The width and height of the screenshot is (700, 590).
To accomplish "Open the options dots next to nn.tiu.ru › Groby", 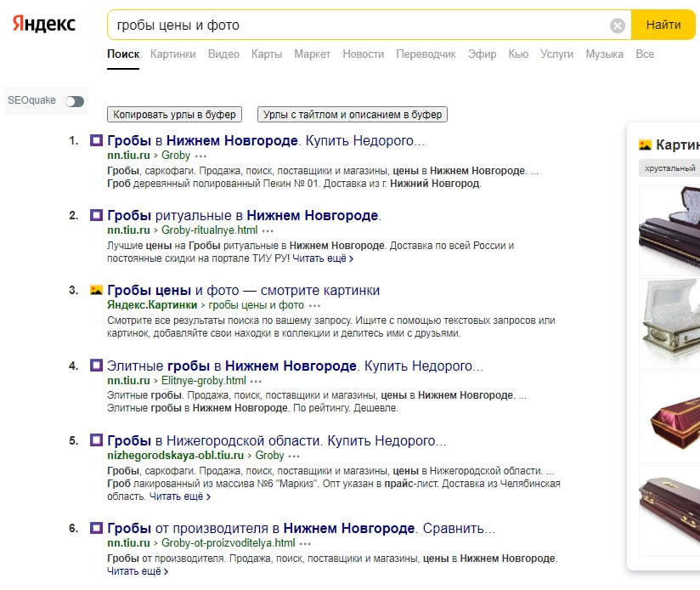I will (x=200, y=156).
